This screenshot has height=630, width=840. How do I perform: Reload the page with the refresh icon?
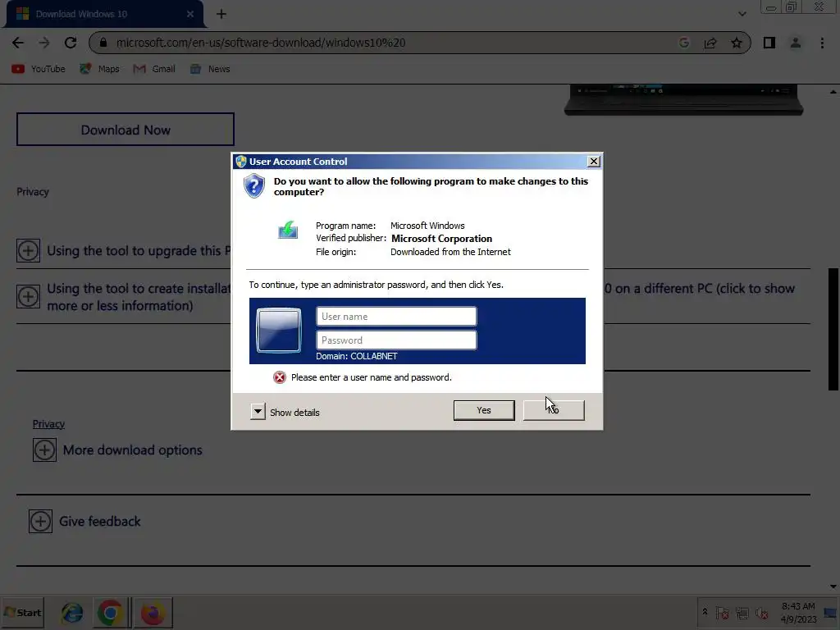click(71, 43)
